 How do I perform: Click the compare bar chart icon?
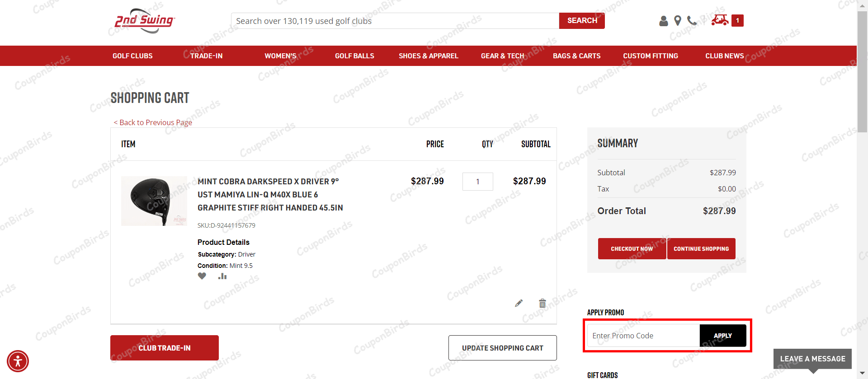(x=222, y=276)
